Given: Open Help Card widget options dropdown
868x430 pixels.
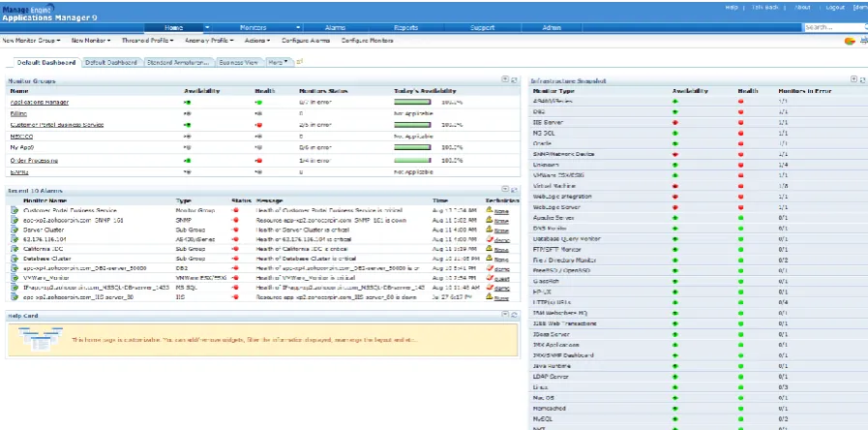Looking at the screenshot, I should pyautogui.click(x=505, y=314).
